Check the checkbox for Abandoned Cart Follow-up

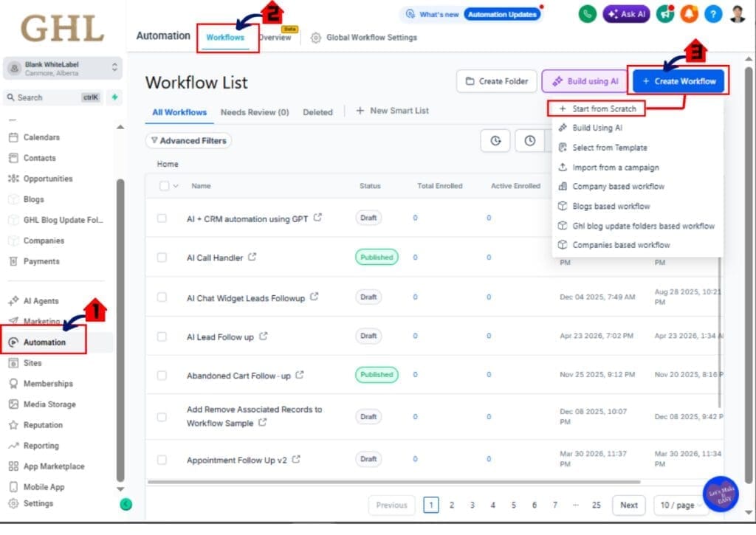tap(162, 374)
